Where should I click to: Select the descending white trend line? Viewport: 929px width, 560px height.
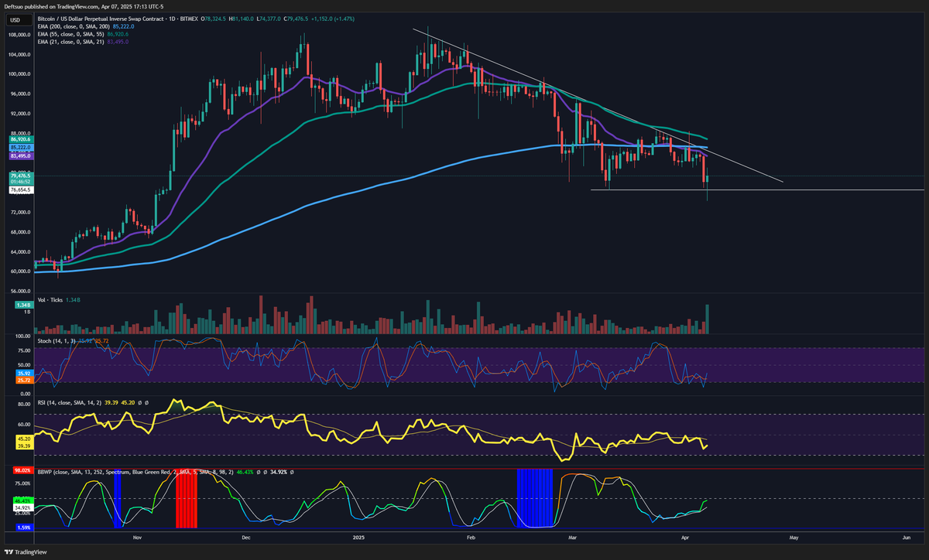pos(596,105)
